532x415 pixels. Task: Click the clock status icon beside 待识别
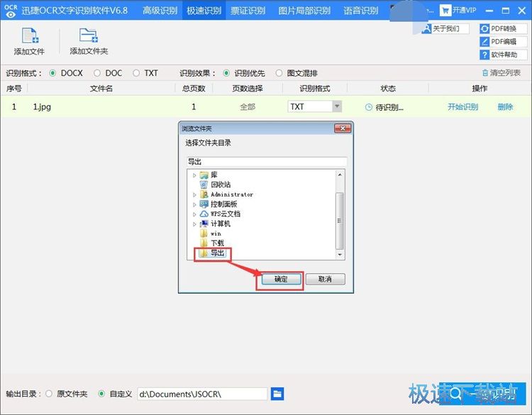coord(368,107)
